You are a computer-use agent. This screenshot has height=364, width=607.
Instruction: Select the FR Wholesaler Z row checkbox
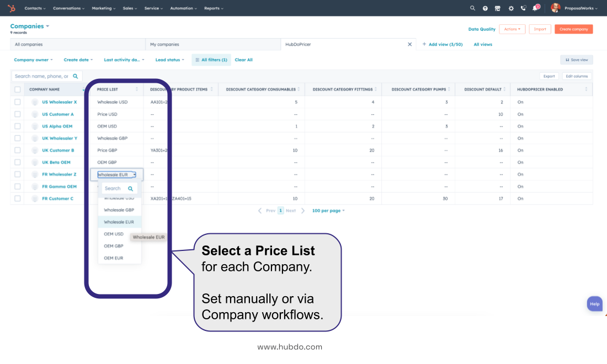[18, 174]
